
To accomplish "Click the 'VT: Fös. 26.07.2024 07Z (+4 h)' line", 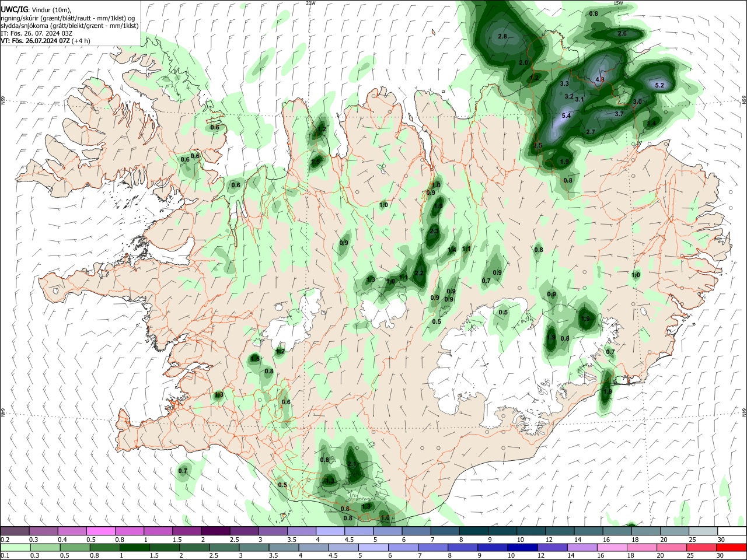I will [46, 41].
